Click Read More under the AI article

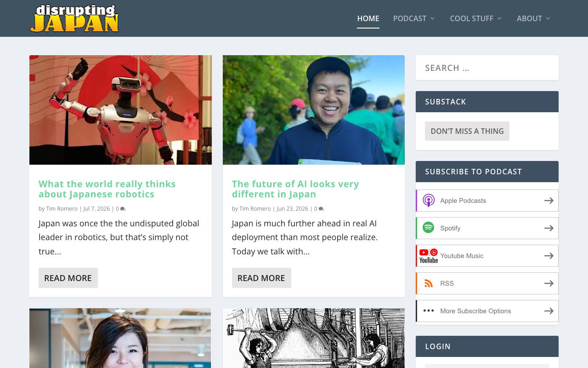[x=261, y=278]
